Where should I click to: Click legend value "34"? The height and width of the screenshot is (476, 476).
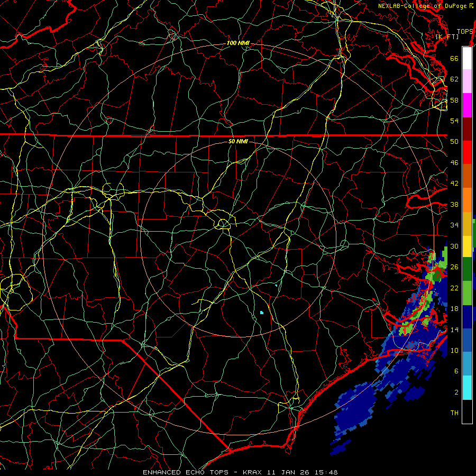tap(454, 225)
